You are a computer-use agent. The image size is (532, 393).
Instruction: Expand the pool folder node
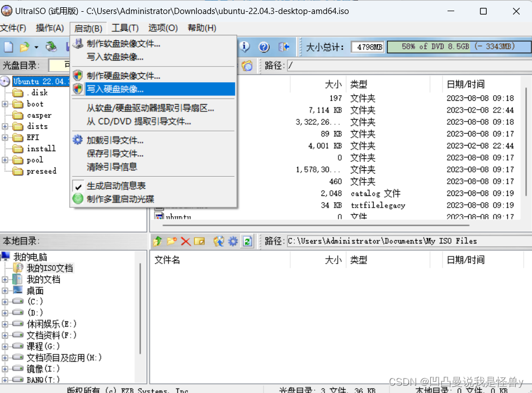(4, 160)
